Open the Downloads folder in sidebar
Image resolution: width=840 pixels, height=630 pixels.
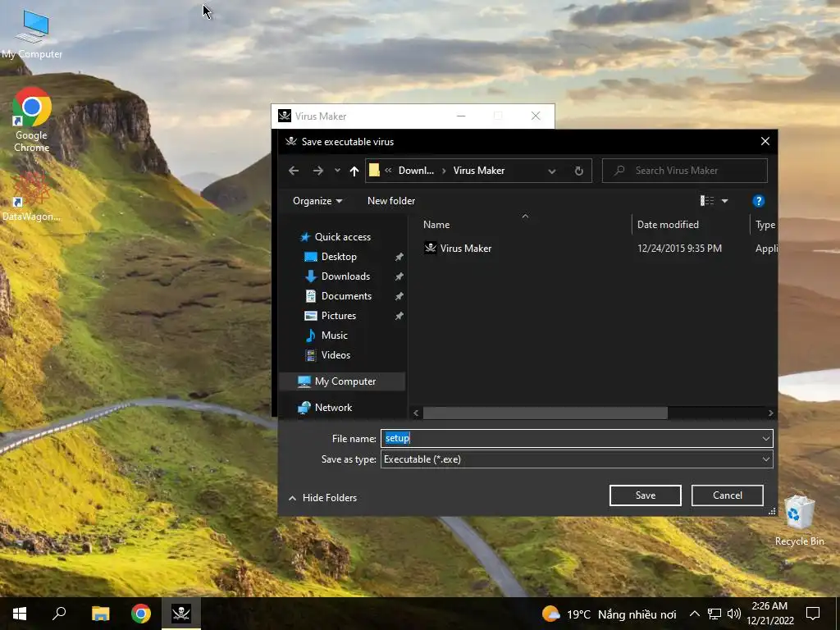(337, 276)
